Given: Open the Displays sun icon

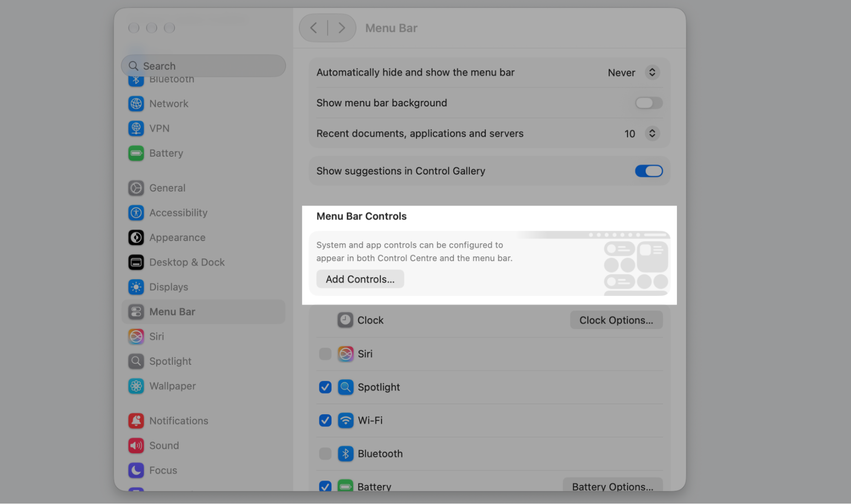Looking at the screenshot, I should click(x=136, y=287).
